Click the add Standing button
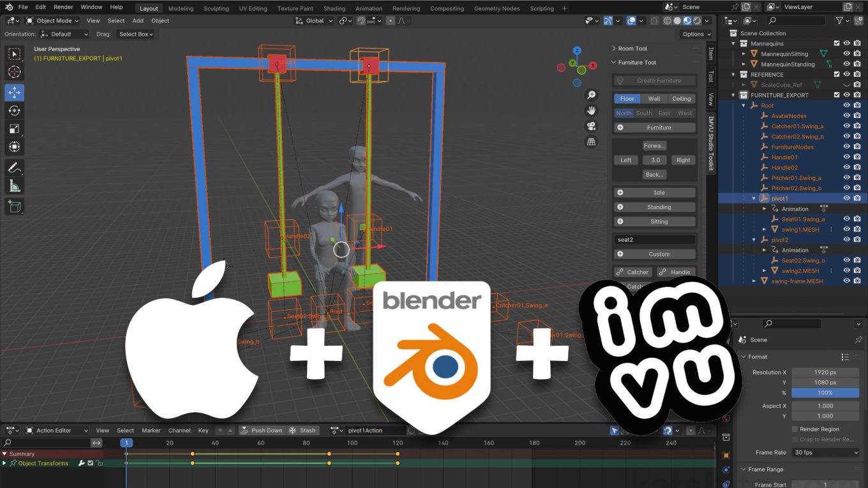The width and height of the screenshot is (868, 488). coord(654,207)
